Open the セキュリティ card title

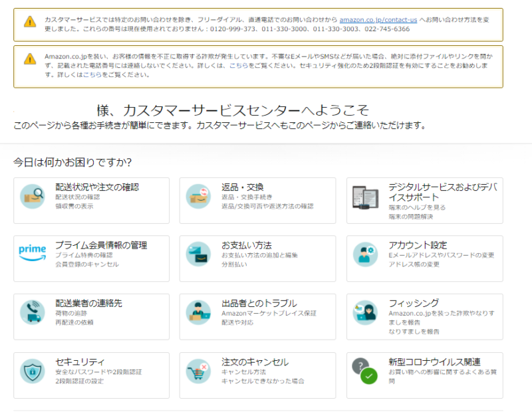[x=80, y=362]
